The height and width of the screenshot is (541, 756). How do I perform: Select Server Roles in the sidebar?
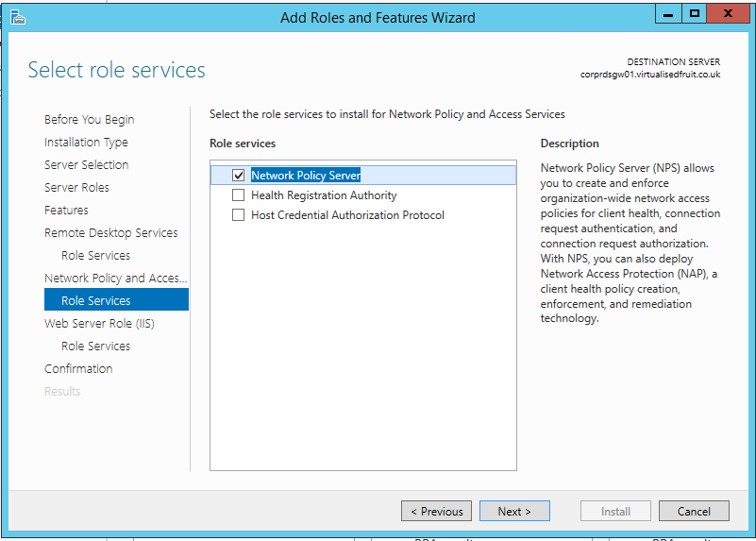point(76,188)
